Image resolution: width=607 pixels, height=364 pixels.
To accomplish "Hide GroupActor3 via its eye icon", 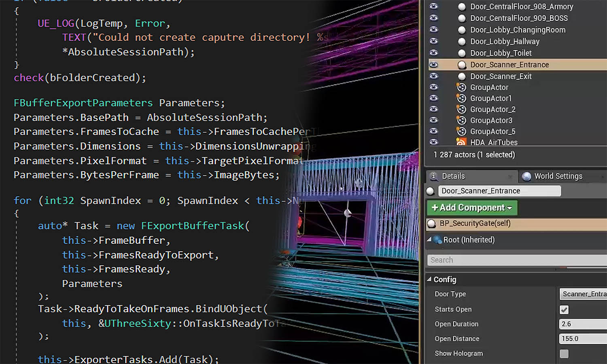I will point(433,120).
